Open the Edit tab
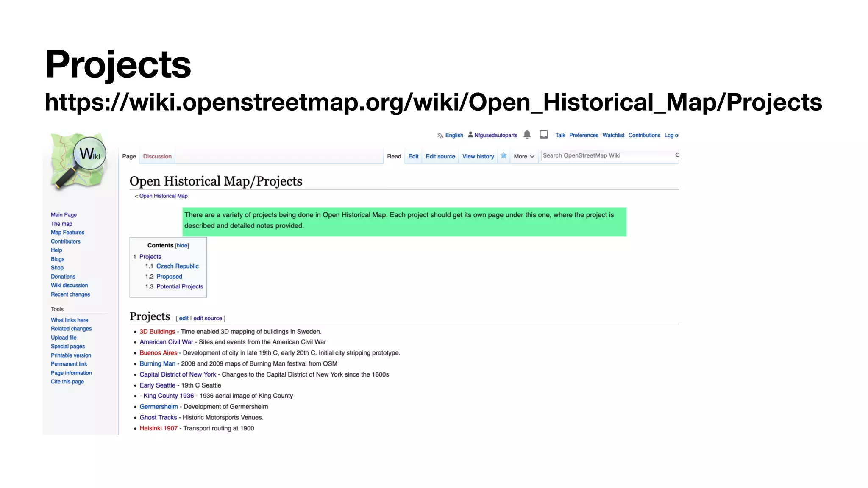Viewport: 868px width, 488px height. point(413,156)
